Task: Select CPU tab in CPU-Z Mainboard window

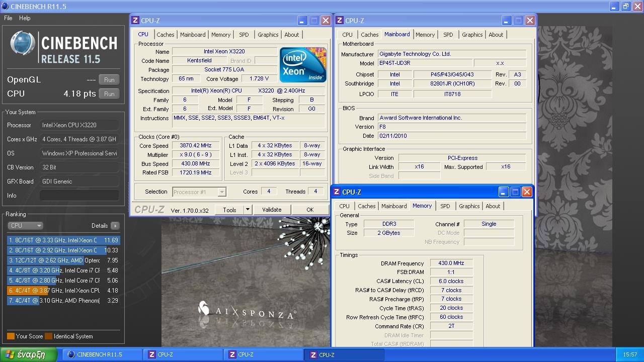Action: [x=348, y=35]
